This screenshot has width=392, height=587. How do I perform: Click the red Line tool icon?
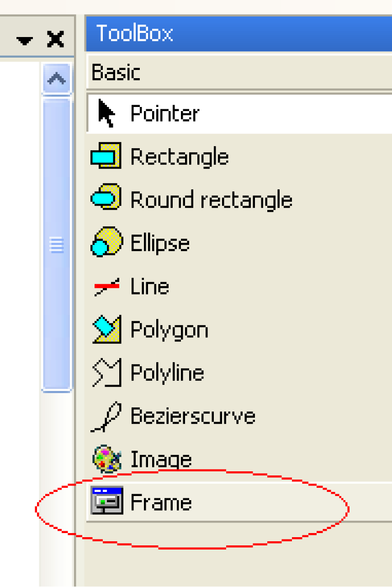(x=106, y=286)
